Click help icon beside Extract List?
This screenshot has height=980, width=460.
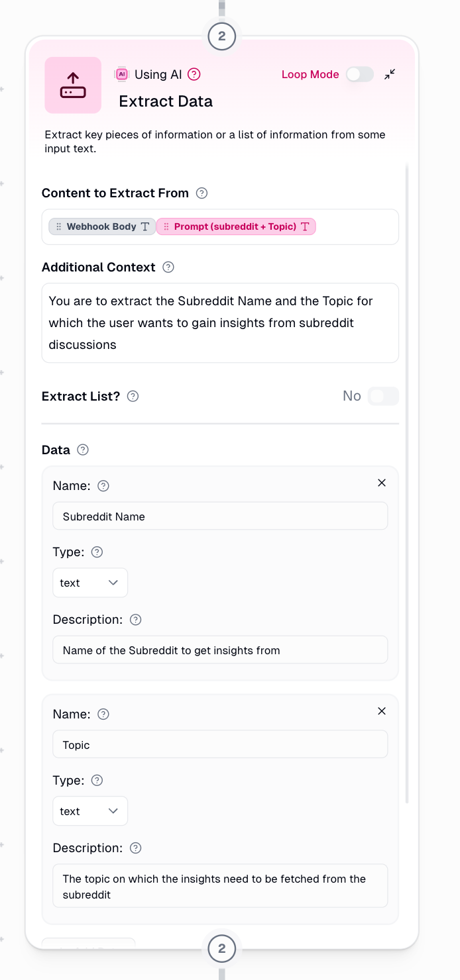point(133,397)
